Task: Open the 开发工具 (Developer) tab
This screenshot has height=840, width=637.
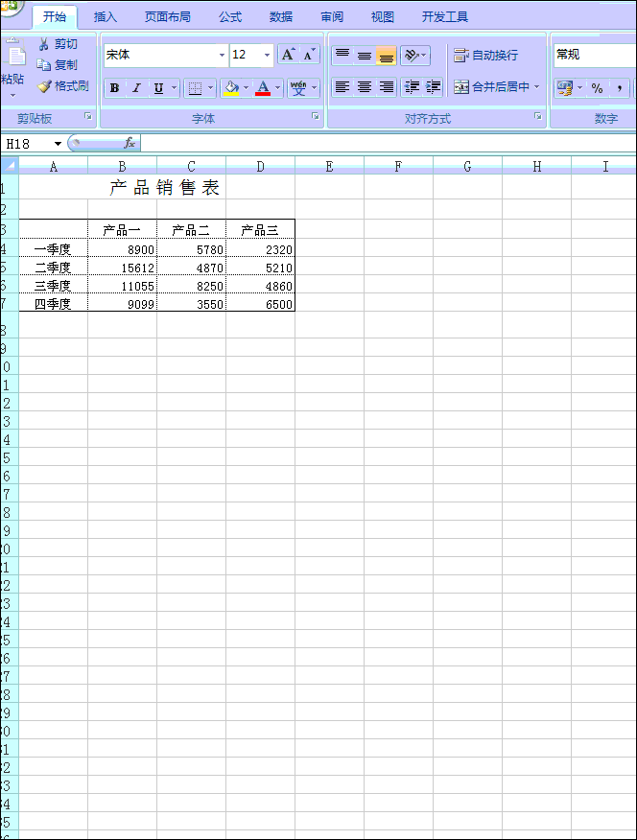Action: 445,16
